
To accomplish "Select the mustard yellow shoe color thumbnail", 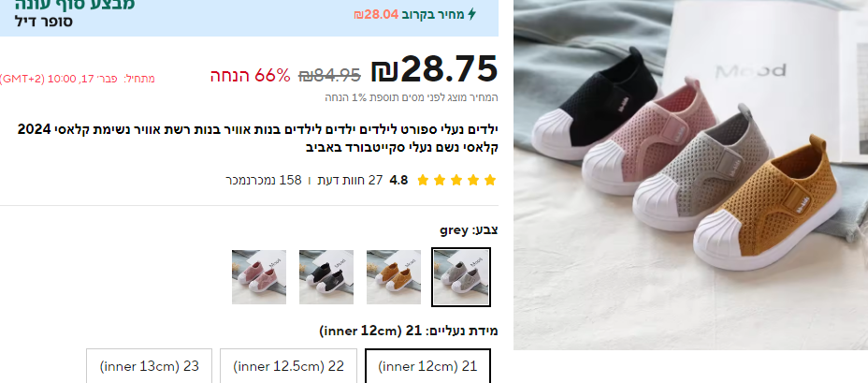I will 394,276.
